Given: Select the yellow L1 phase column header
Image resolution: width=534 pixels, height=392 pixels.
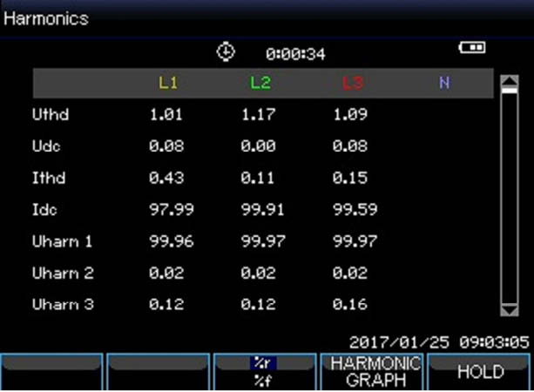Looking at the screenshot, I should point(167,83).
